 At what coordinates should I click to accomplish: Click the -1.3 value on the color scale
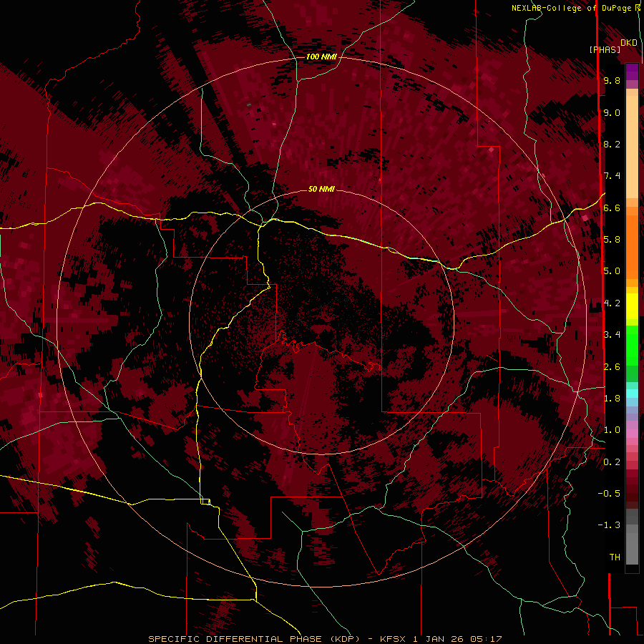point(609,525)
